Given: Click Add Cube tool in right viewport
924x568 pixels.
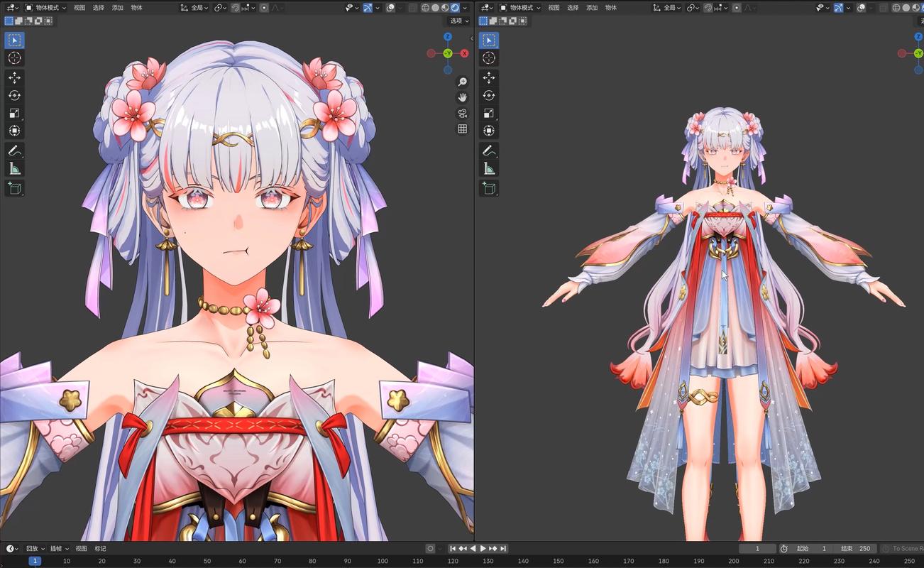Looking at the screenshot, I should pos(489,188).
